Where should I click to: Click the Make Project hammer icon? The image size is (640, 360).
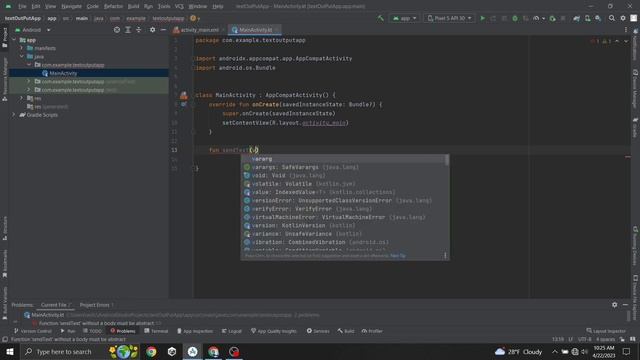pyautogui.click(x=380, y=18)
